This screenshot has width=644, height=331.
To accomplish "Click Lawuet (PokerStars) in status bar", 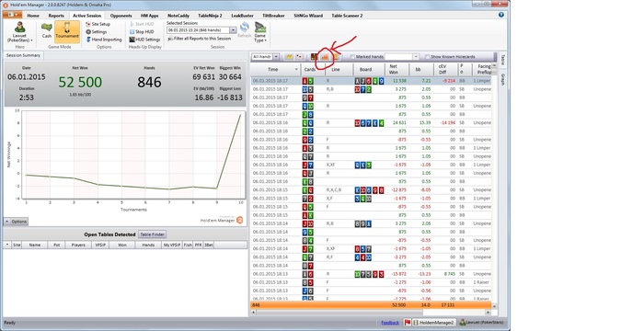I will [481, 323].
